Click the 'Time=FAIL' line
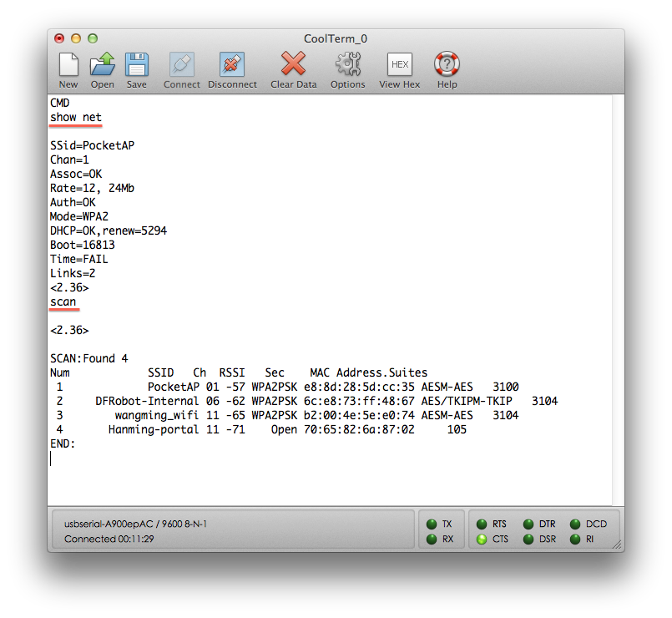This screenshot has height=618, width=672. (78, 259)
